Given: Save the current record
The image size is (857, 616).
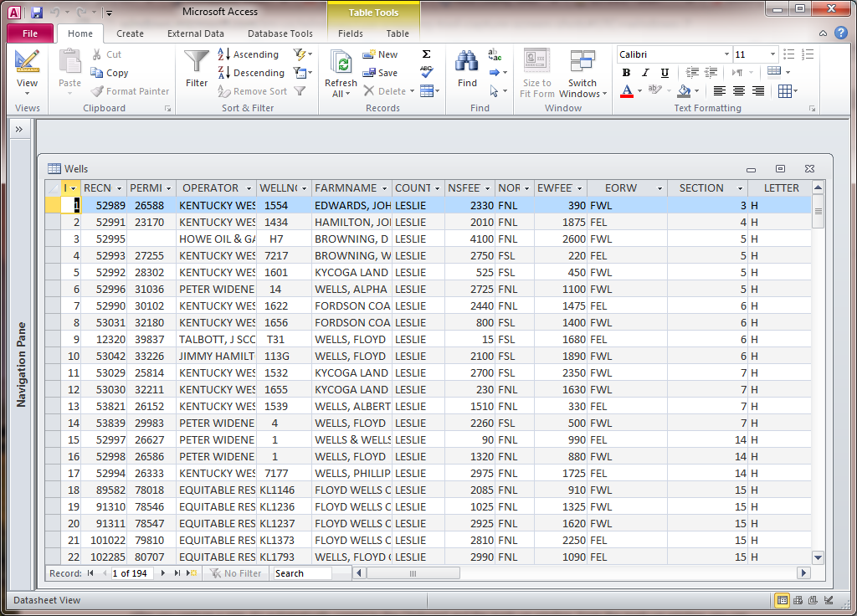Looking at the screenshot, I should (x=381, y=73).
